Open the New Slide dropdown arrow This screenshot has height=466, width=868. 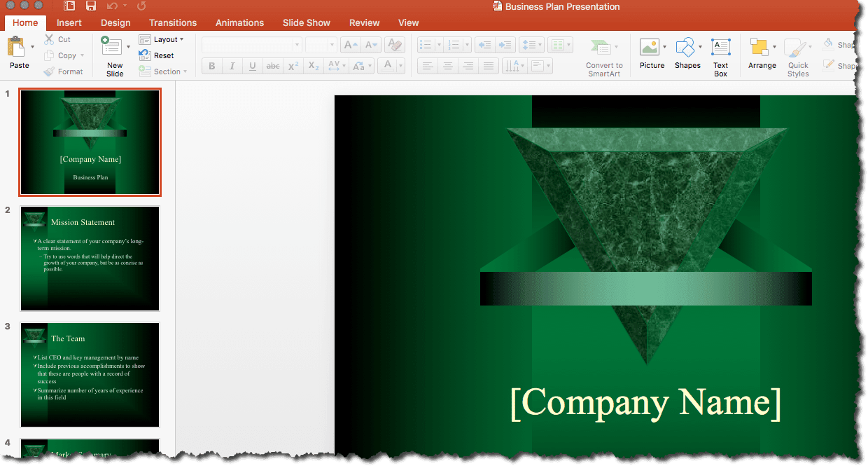pyautogui.click(x=128, y=48)
